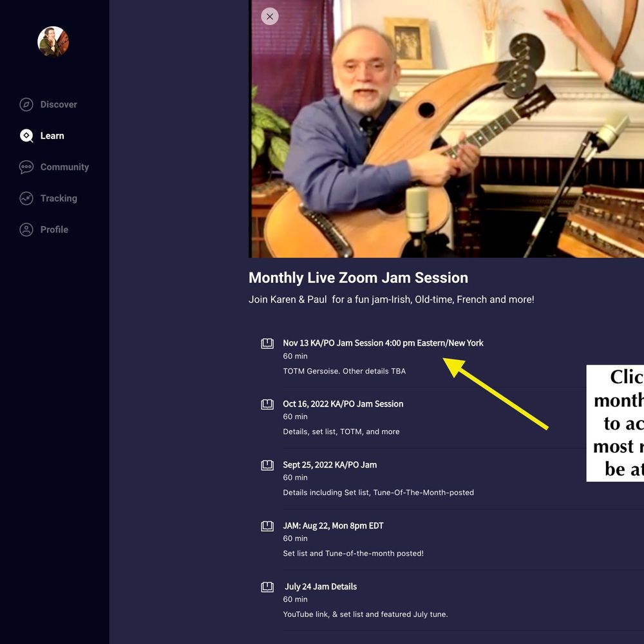The image size is (644, 644).
Task: Select the Sept 25, 2022 KA/PO Jam entry
Action: [331, 464]
